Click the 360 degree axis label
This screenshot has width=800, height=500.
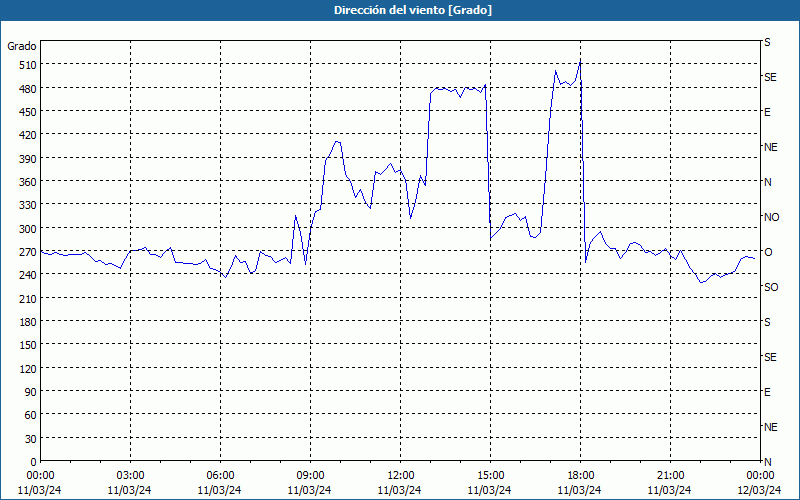(x=28, y=182)
